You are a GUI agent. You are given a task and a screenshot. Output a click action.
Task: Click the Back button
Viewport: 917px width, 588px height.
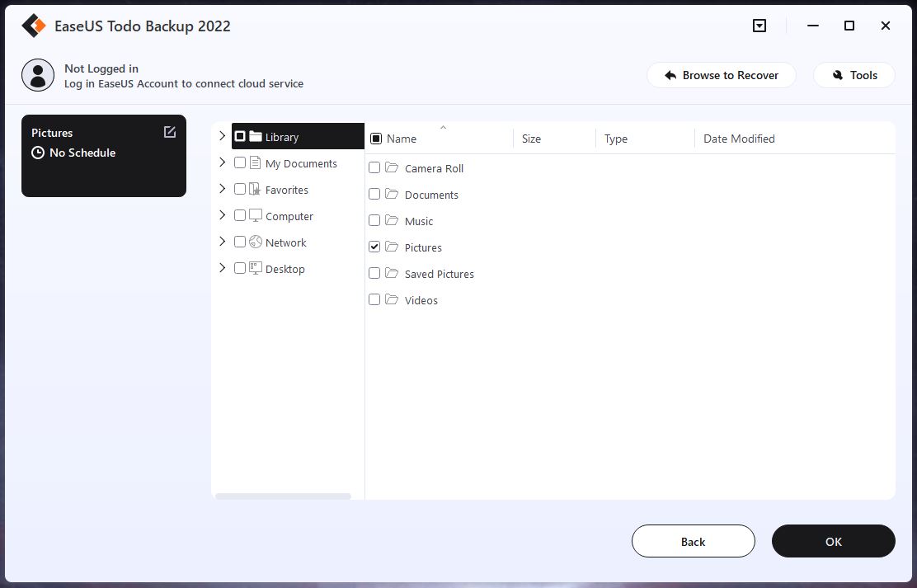click(693, 541)
